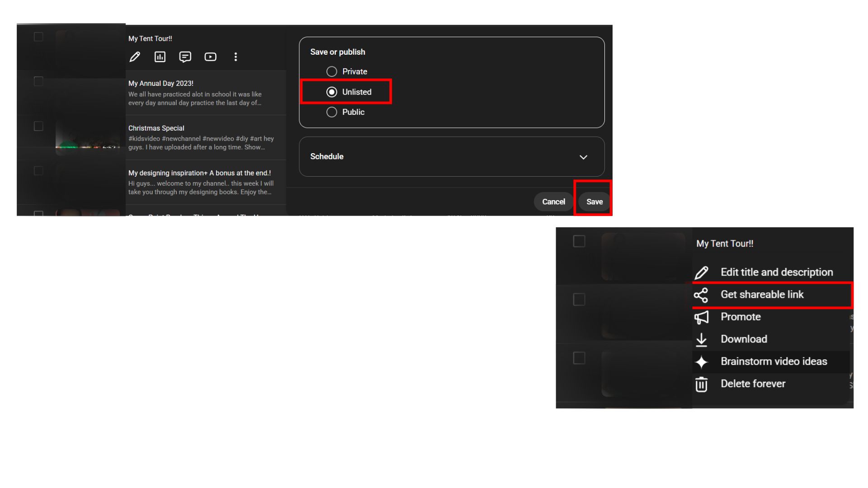Open the analytics icon for My Tent Tour

point(160,56)
